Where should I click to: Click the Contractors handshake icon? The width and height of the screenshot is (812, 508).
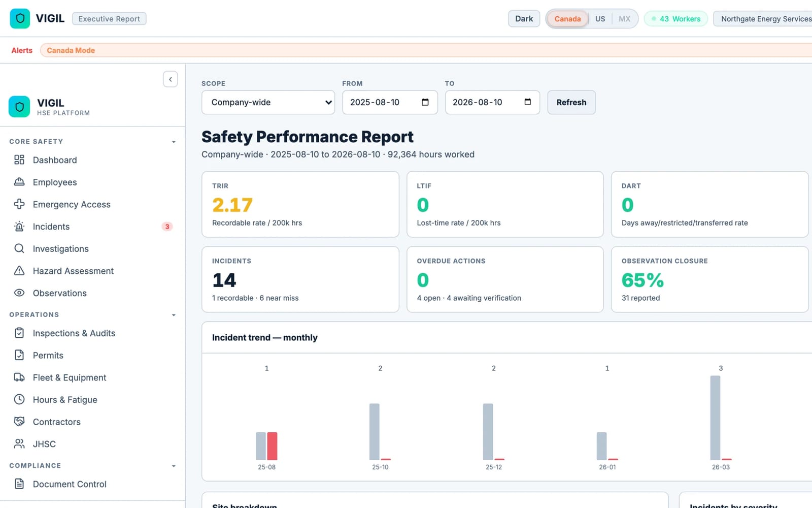point(19,422)
